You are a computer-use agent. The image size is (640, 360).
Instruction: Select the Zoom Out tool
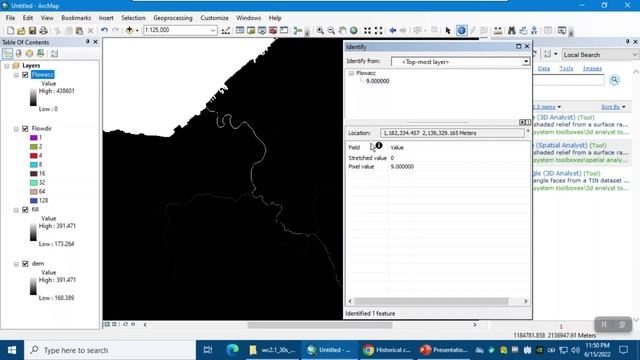[331, 31]
